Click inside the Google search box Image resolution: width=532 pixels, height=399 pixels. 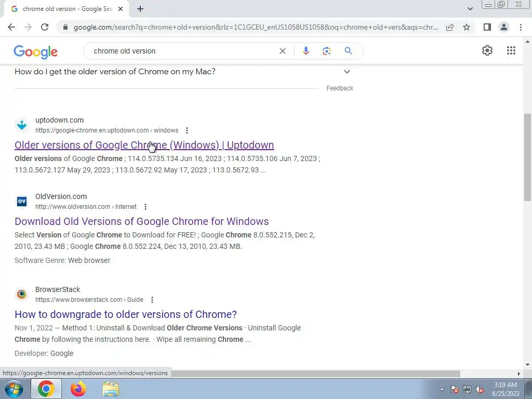click(x=183, y=51)
